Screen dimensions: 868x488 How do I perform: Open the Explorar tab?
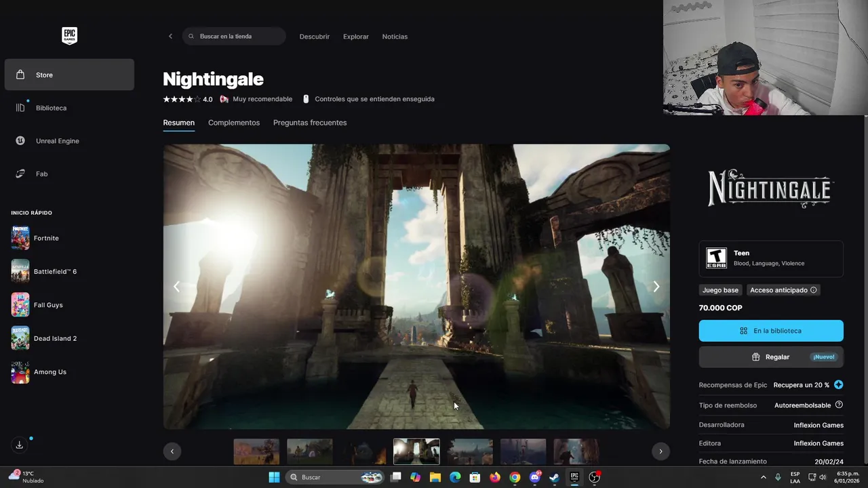(356, 37)
